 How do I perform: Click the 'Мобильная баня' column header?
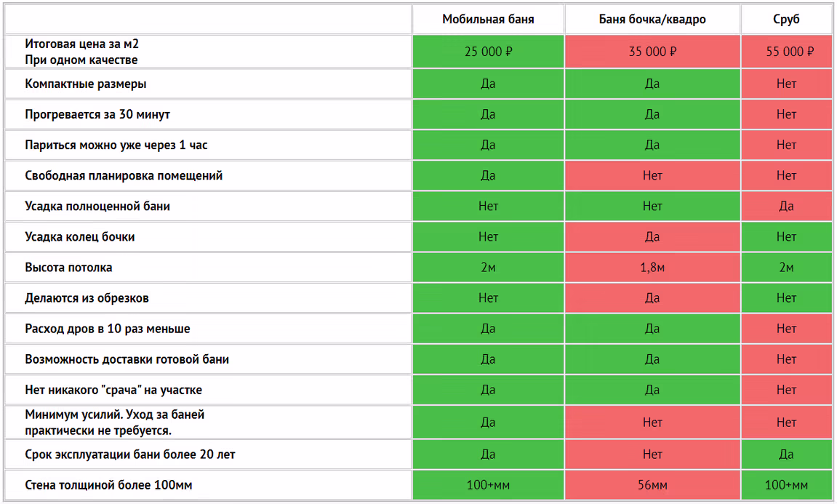click(x=488, y=20)
